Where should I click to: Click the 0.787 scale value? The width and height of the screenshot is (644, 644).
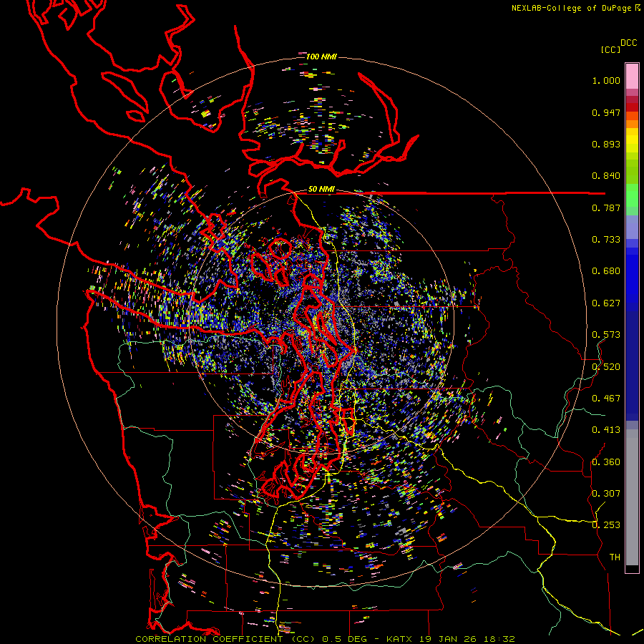(x=606, y=208)
